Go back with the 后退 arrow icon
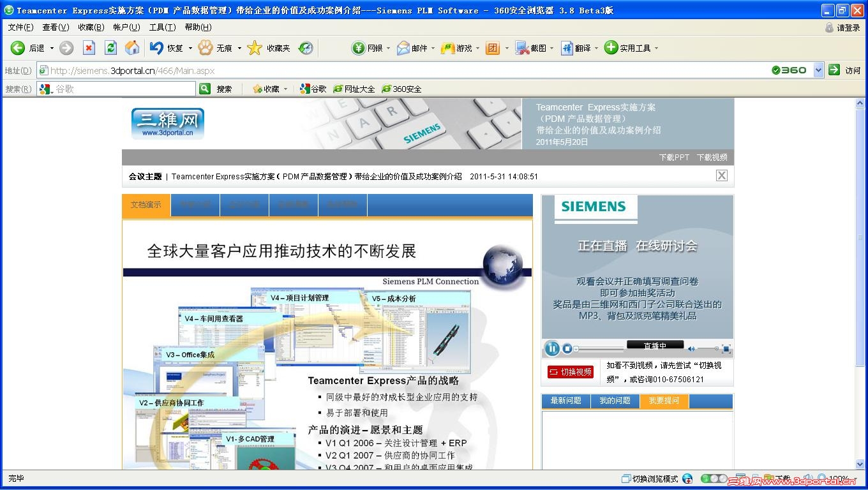Screen dimensions: 868x490 point(18,48)
